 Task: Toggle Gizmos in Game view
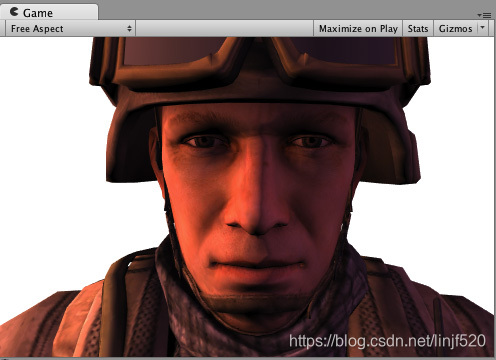click(x=455, y=29)
